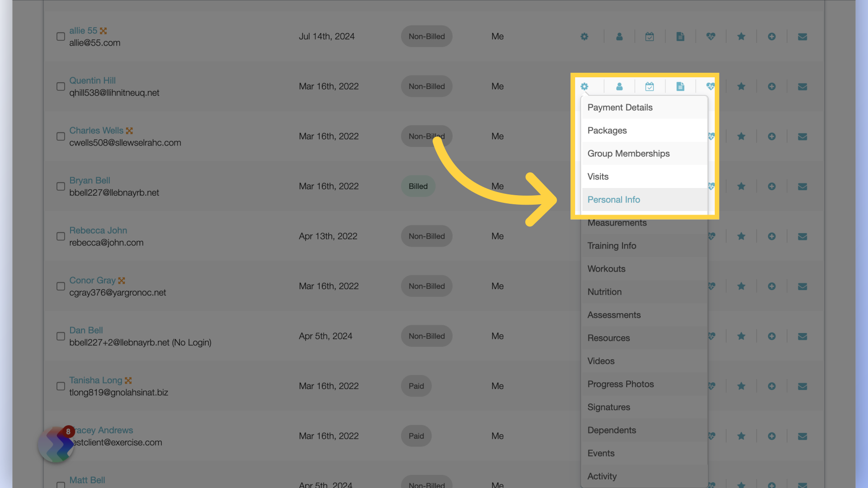The width and height of the screenshot is (868, 488).
Task: Toggle the checkbox for allie 55
Action: 60,36
